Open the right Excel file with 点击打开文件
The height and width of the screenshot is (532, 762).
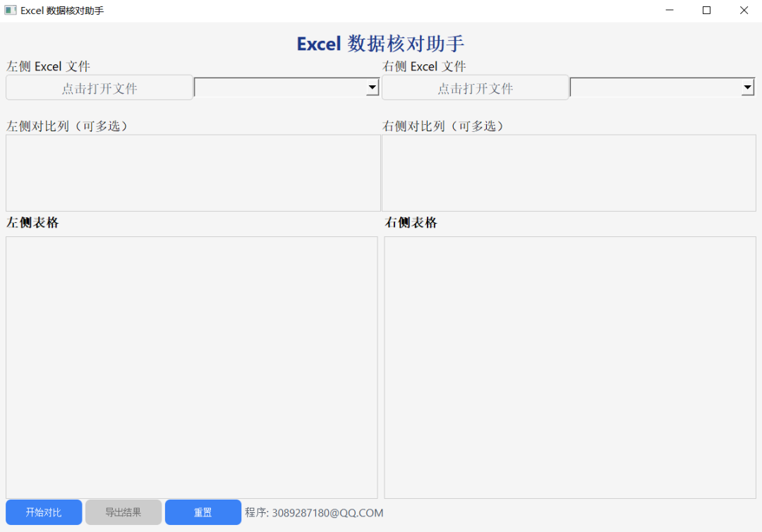(x=476, y=88)
